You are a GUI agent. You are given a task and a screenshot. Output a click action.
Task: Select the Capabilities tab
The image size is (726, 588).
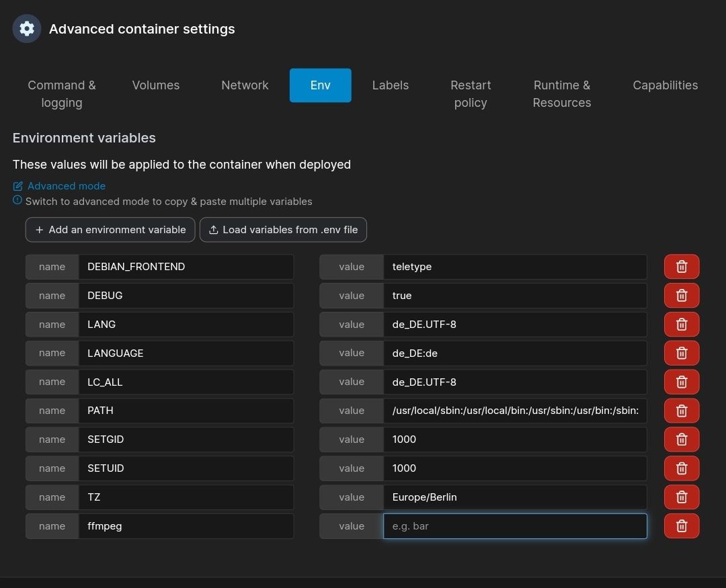pos(665,85)
